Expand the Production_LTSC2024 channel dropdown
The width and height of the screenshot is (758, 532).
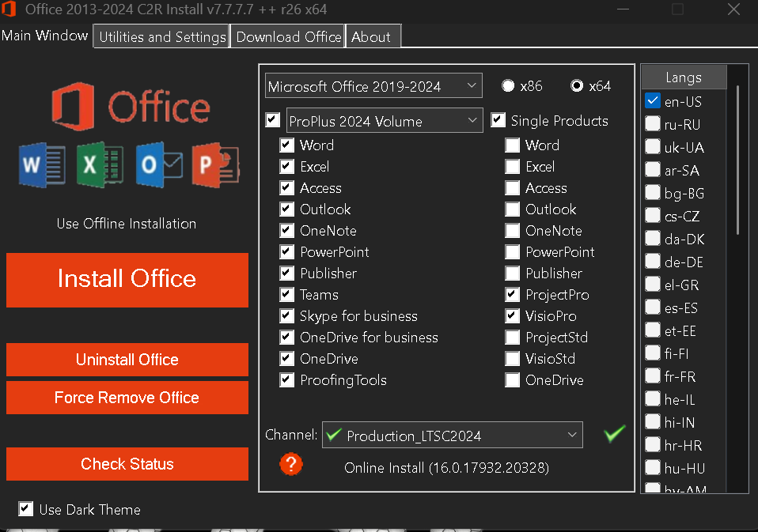pyautogui.click(x=453, y=435)
